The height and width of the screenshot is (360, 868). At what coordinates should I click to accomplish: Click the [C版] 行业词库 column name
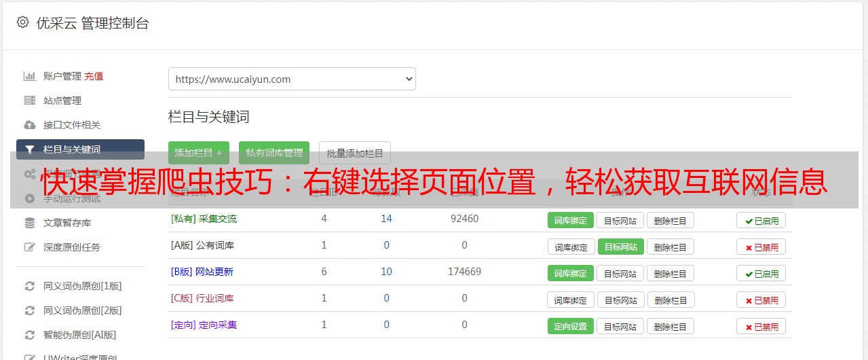202,298
